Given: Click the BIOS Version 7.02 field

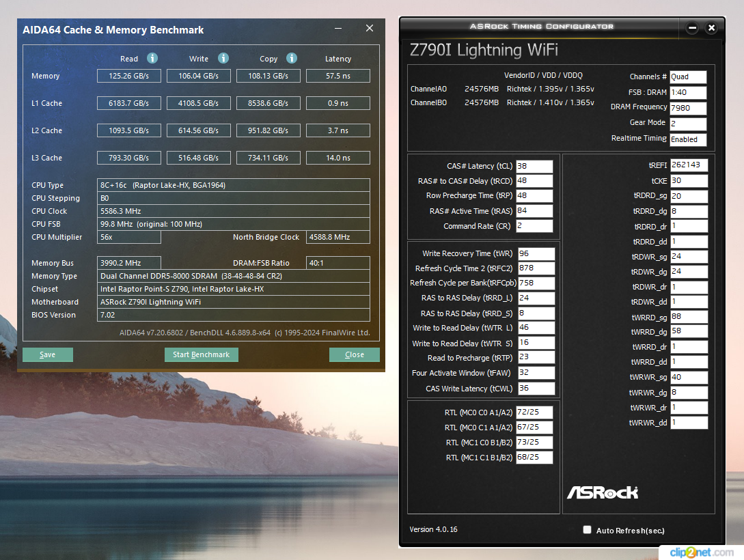Looking at the screenshot, I should pyautogui.click(x=234, y=315).
